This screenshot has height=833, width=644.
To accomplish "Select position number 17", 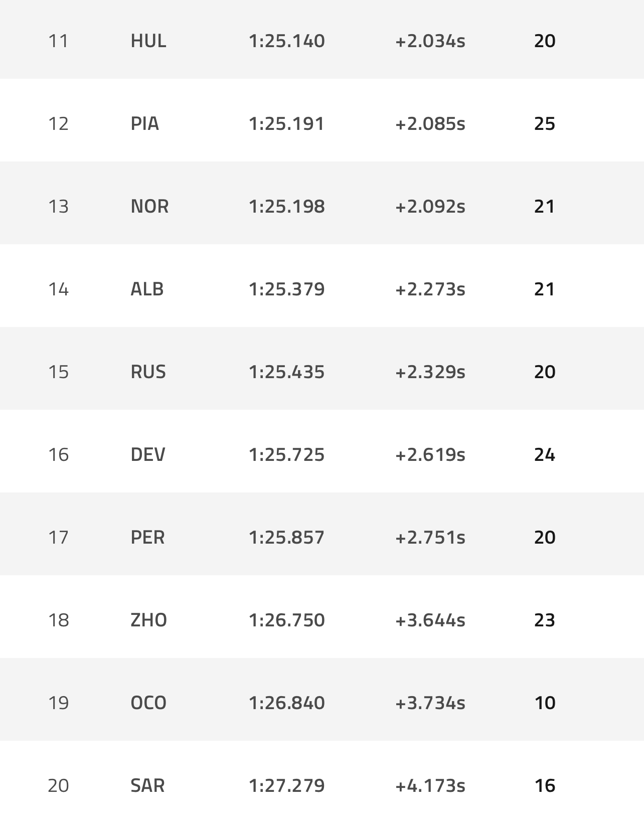I will pyautogui.click(x=58, y=537).
